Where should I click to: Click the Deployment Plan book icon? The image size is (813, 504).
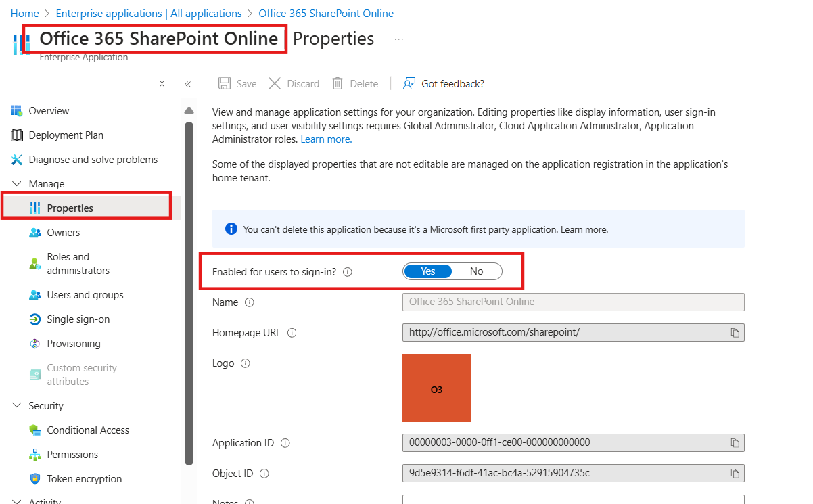pos(17,135)
